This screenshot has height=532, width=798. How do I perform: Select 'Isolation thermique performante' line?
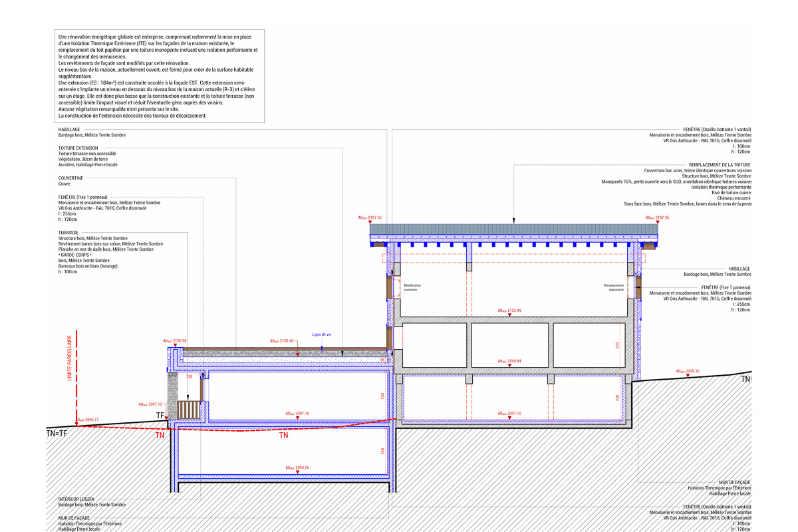point(723,187)
